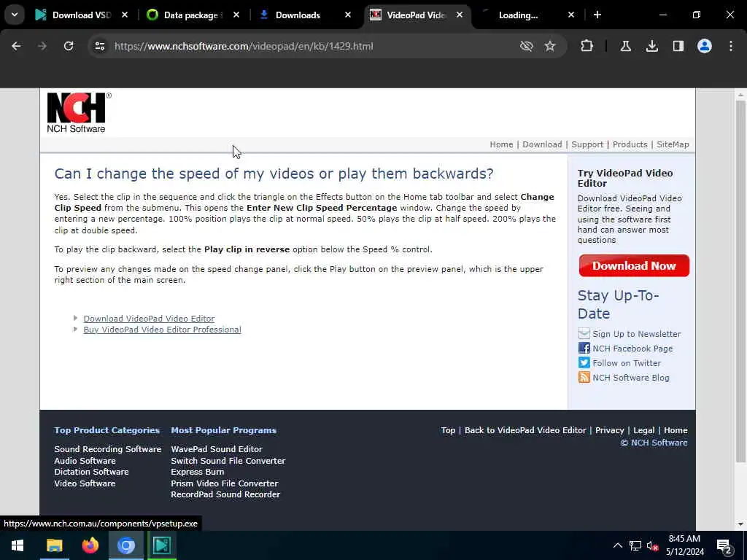Open Switch Sound File Converter link
Screen dimensions: 747x560
[228, 461]
